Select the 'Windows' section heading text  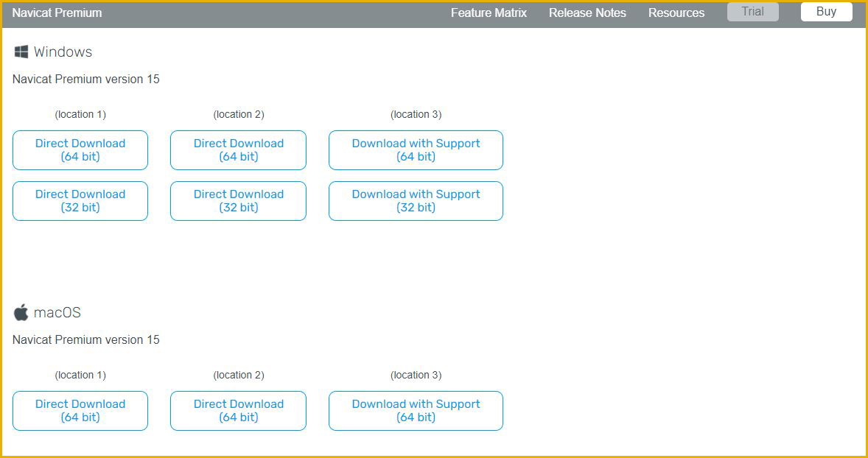coord(63,52)
